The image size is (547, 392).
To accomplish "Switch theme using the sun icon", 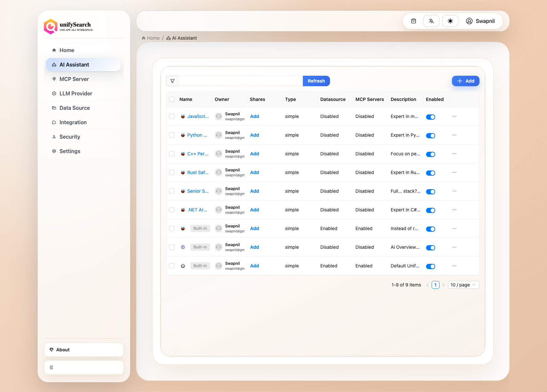I will pyautogui.click(x=450, y=21).
